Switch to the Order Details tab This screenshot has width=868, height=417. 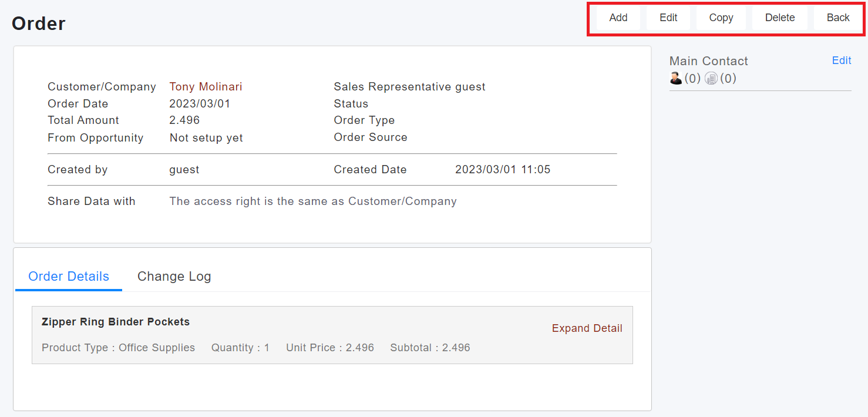coord(69,277)
